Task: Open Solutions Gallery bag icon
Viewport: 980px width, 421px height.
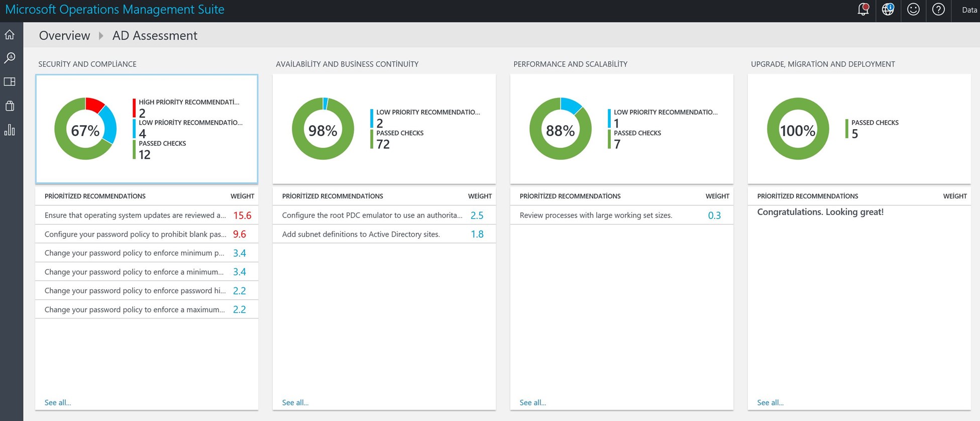Action: point(10,106)
